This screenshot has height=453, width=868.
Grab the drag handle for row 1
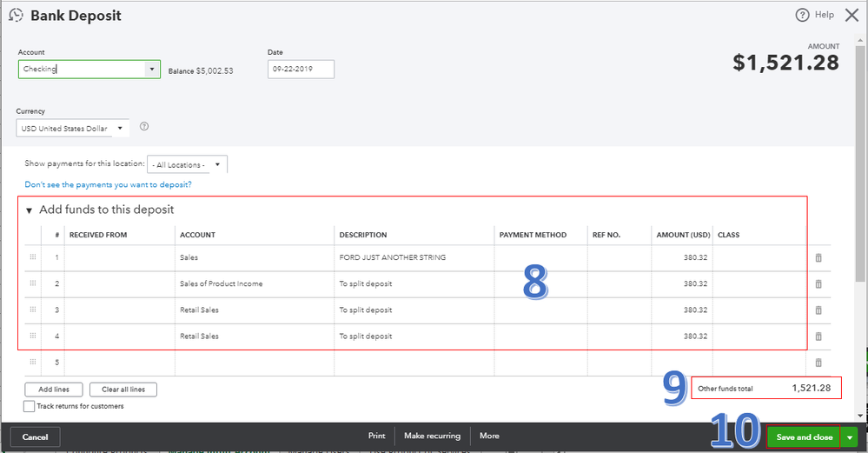(34, 258)
